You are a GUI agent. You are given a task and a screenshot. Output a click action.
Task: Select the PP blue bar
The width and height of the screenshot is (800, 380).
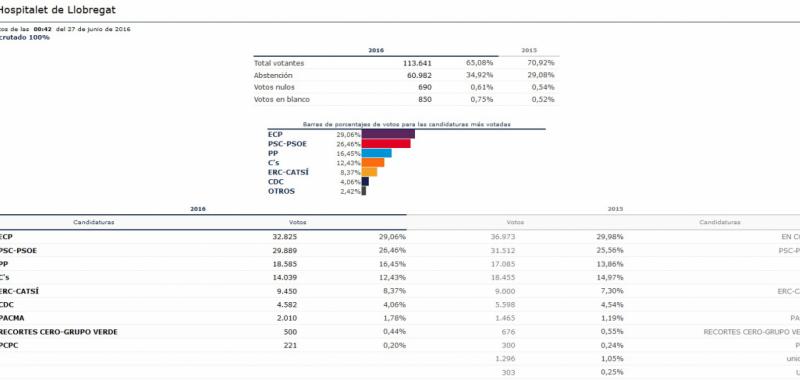377,153
